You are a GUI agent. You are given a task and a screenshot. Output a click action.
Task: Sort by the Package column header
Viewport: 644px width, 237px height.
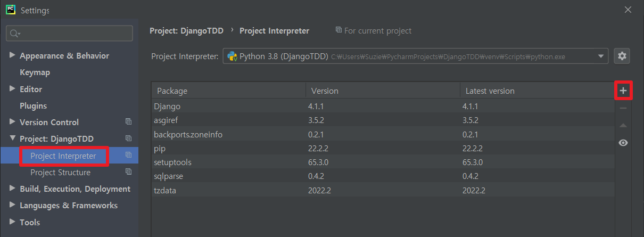tap(229, 91)
